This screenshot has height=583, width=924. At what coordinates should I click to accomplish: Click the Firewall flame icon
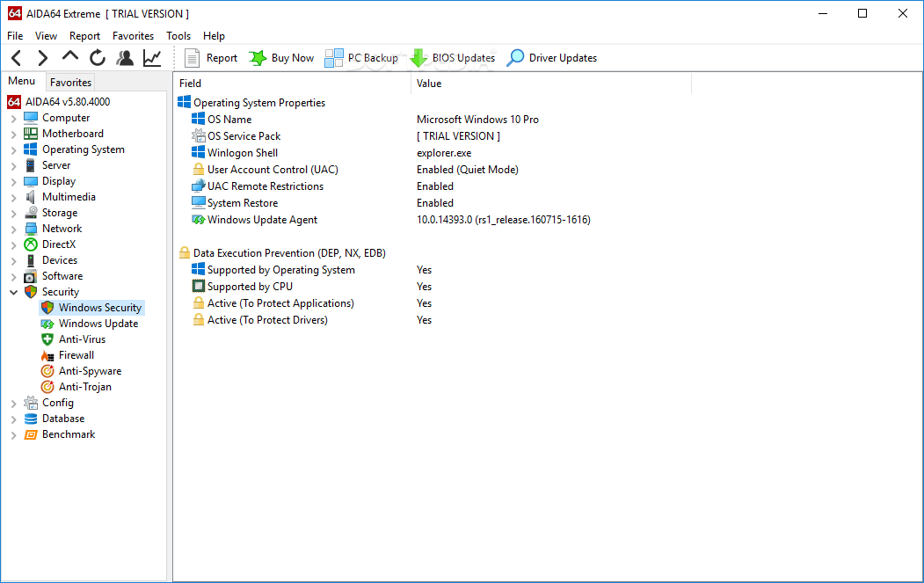pyautogui.click(x=47, y=355)
